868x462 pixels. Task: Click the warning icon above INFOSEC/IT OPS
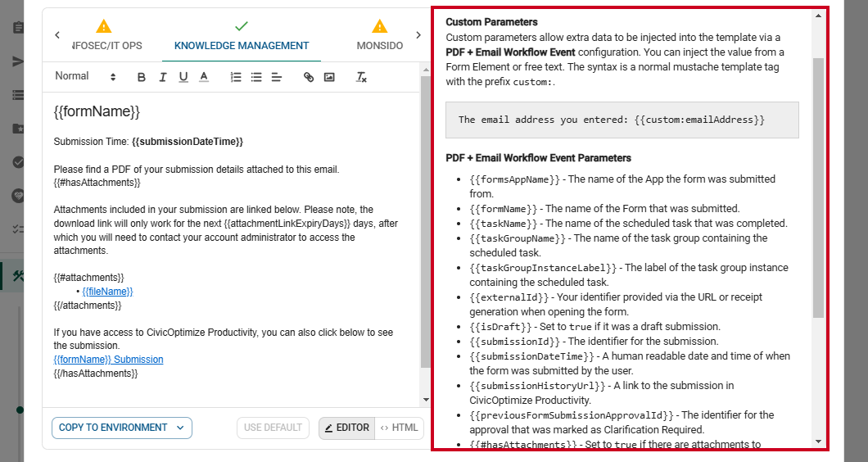(x=103, y=26)
